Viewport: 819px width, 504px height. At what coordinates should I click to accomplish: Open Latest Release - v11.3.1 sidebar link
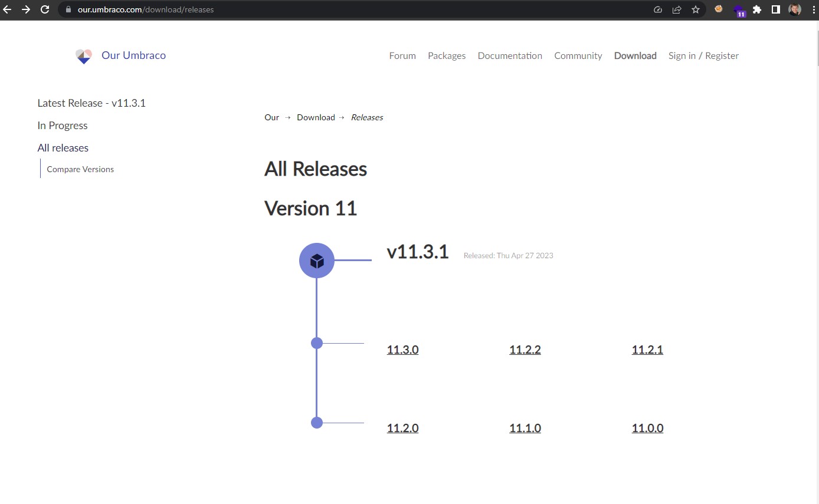[x=91, y=103]
